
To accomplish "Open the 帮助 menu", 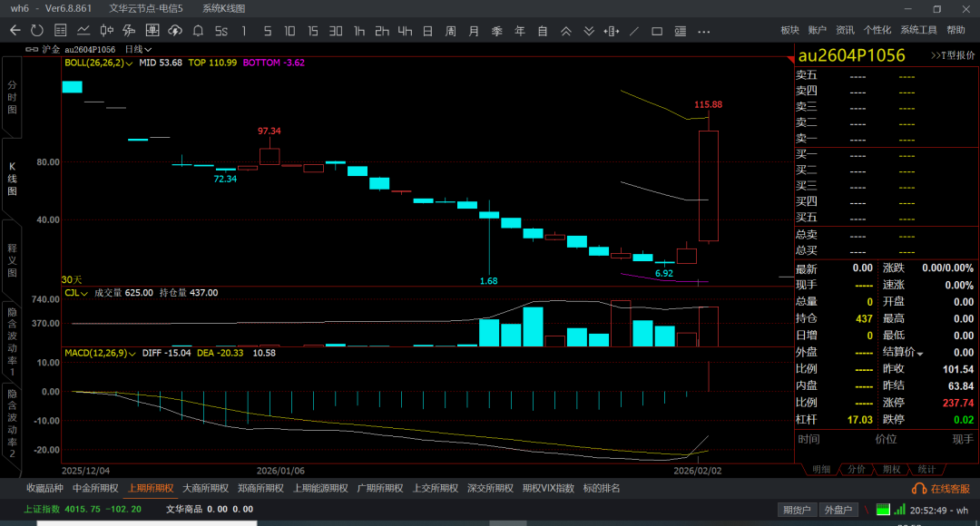I will pyautogui.click(x=955, y=30).
